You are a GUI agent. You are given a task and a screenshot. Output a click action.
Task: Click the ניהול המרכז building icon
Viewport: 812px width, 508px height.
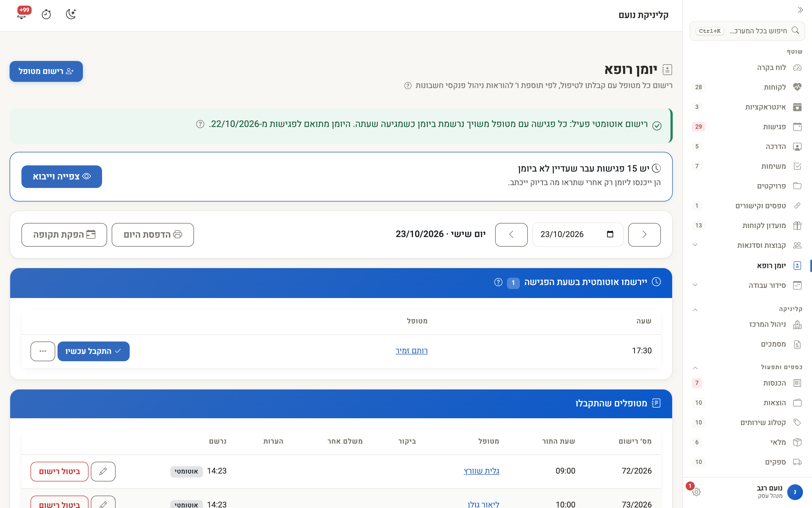point(797,325)
